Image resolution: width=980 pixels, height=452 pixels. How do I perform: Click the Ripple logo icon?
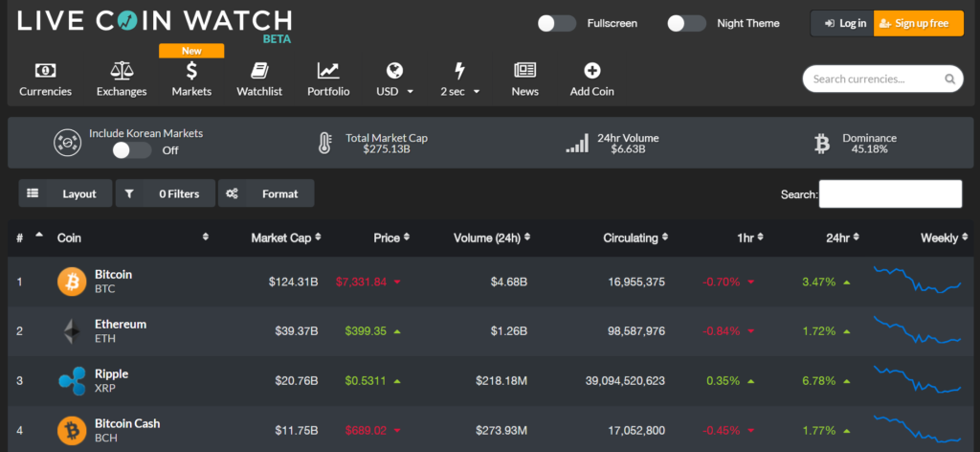[72, 381]
